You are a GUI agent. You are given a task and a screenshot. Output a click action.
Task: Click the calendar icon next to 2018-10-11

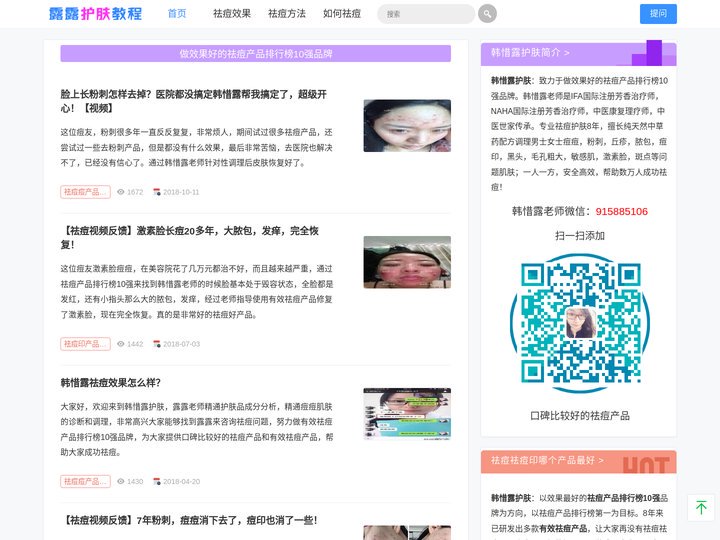click(157, 192)
